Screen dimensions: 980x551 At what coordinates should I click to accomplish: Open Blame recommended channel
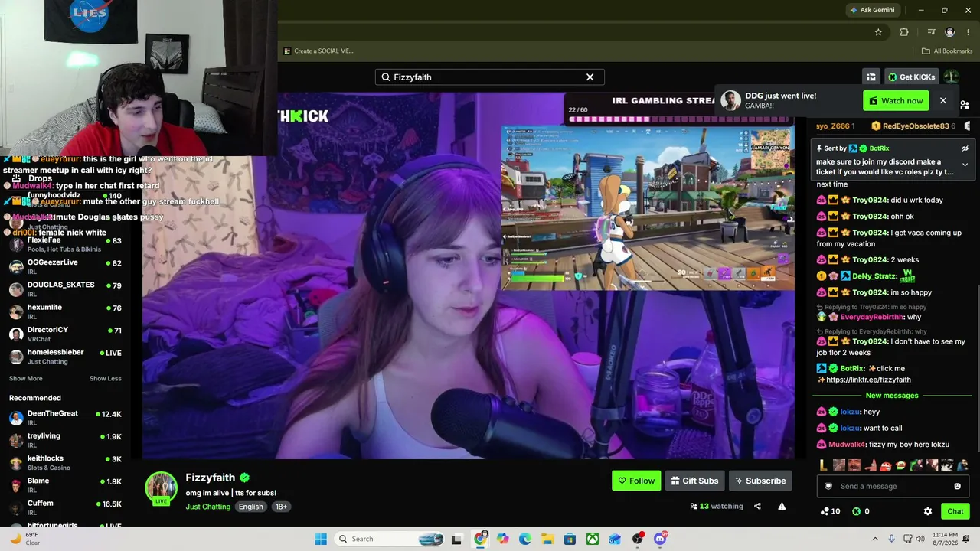[65, 485]
